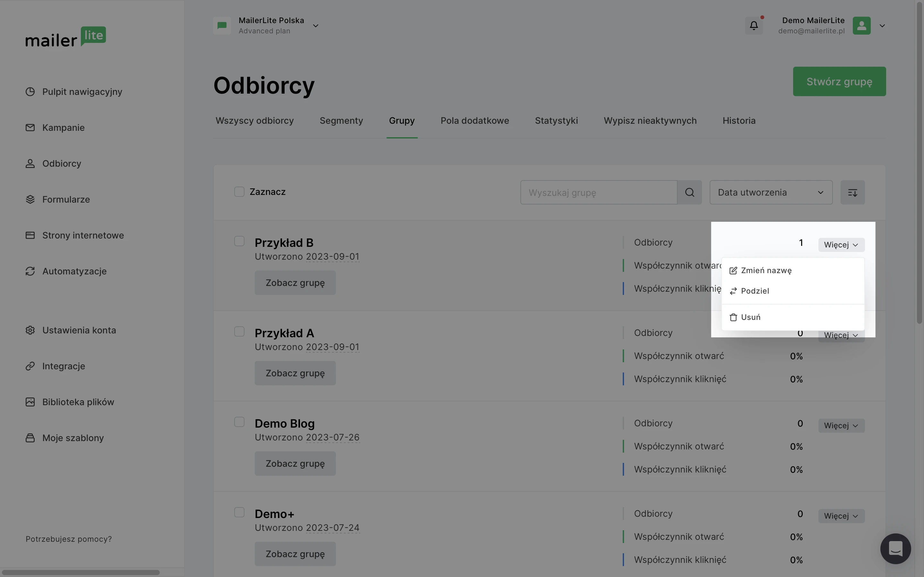
Task: Expand Więcej dropdown for Demo Blog
Action: 841,425
